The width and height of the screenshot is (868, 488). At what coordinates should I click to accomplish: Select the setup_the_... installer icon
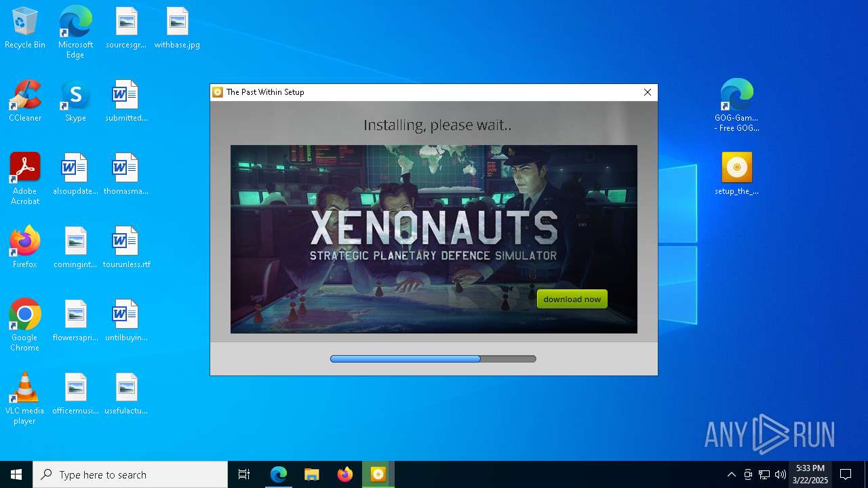[x=736, y=174]
